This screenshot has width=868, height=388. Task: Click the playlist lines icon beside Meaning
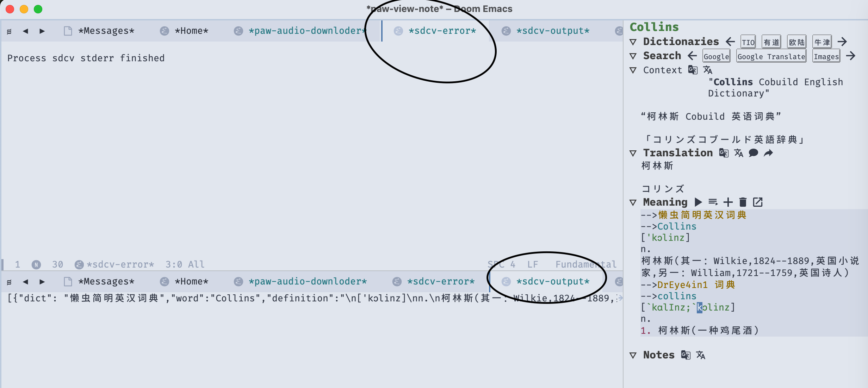coord(713,202)
